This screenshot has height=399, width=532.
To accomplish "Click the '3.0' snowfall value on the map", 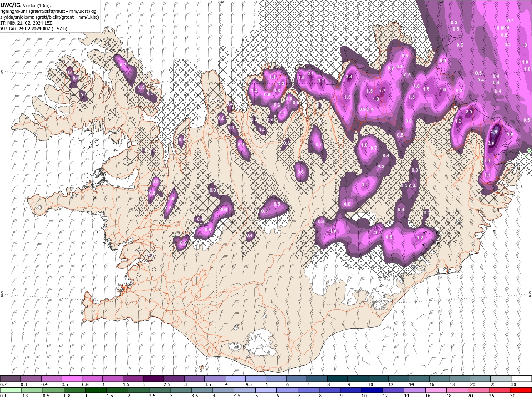I will click(491, 143).
